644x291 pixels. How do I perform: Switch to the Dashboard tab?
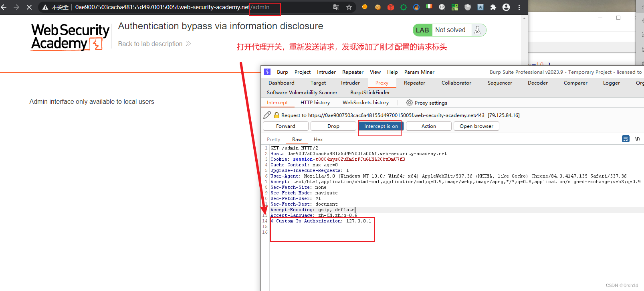pos(281,83)
